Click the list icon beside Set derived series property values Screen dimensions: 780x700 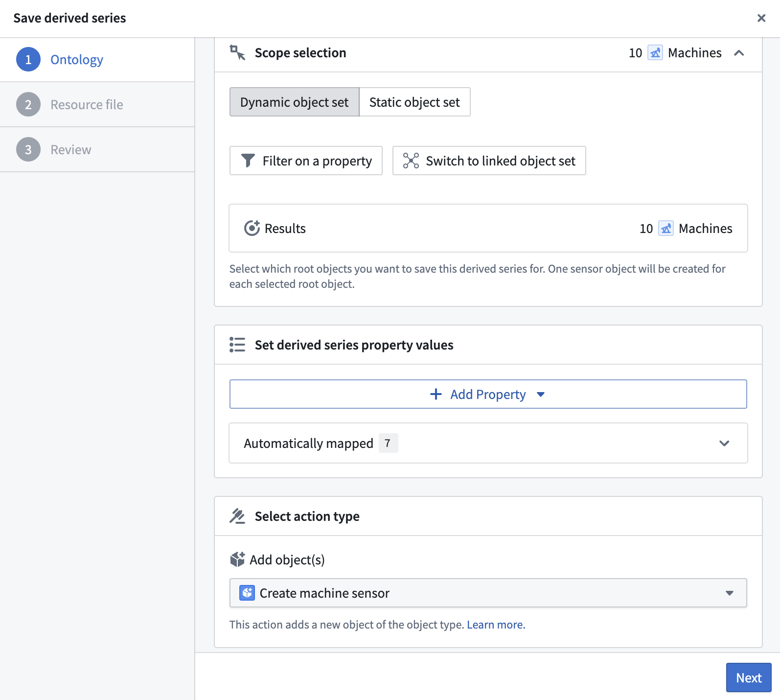click(237, 345)
